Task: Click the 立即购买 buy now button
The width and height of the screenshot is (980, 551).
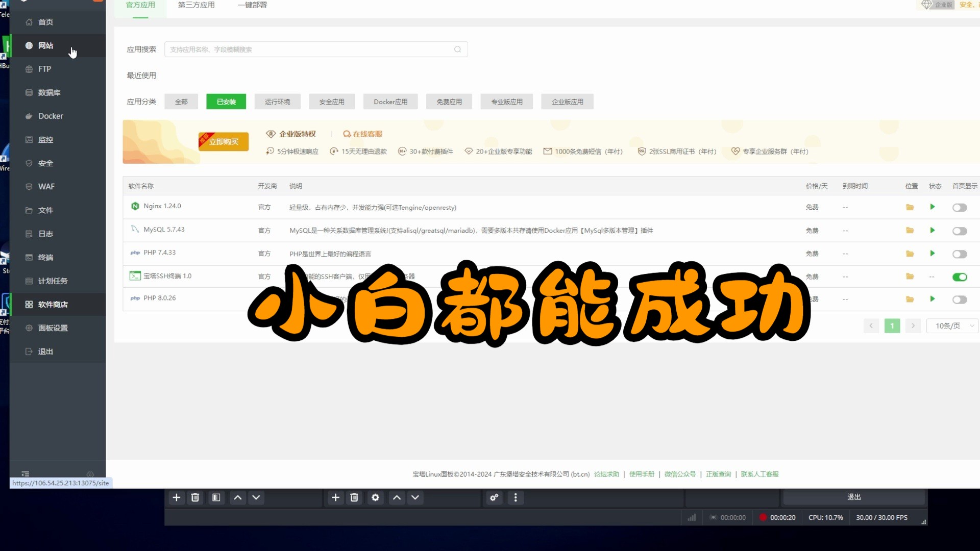Action: tap(224, 142)
